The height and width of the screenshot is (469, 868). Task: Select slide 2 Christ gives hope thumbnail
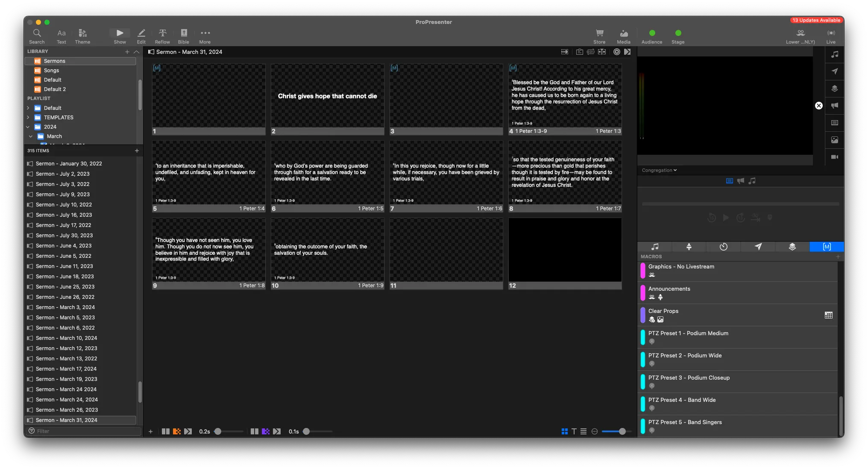pyautogui.click(x=327, y=96)
